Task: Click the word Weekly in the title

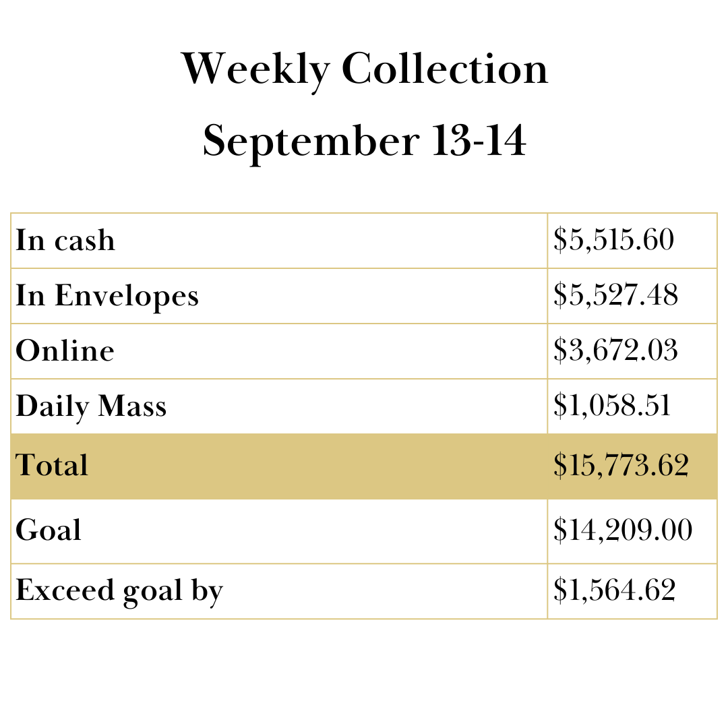Action: pos(255,70)
